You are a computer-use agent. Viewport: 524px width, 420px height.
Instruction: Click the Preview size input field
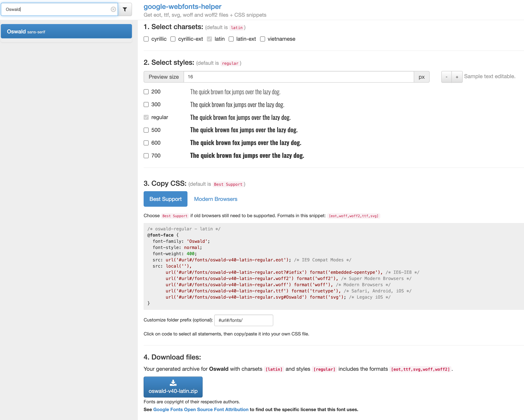pos(299,77)
